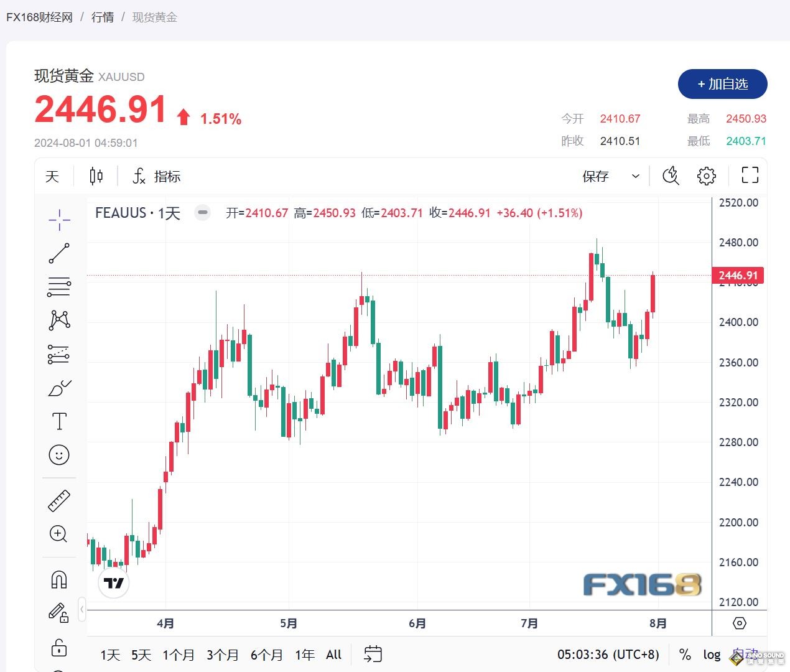Click the 2446.91 price label on axis
This screenshot has height=672, width=790.
[x=738, y=276]
